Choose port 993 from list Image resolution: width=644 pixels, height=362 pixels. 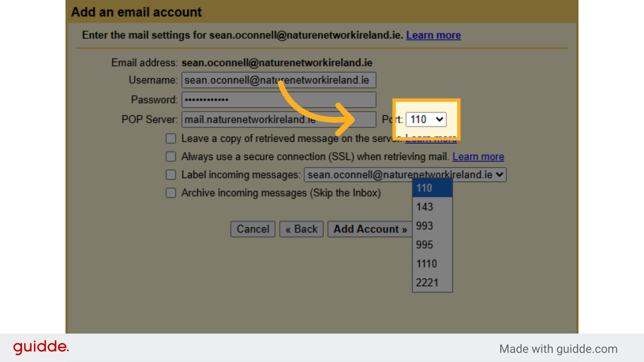(x=432, y=226)
